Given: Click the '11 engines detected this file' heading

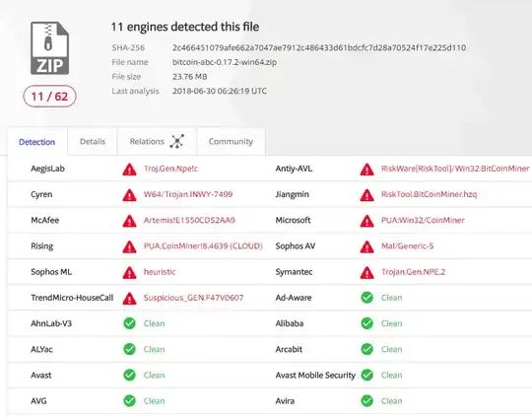Looking at the screenshot, I should tap(185, 27).
